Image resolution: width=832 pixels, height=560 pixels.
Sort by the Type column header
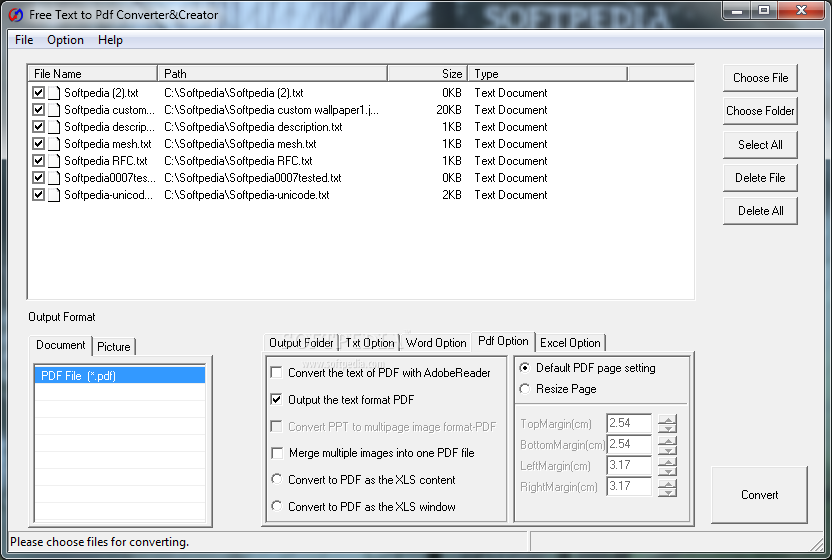[x=548, y=74]
